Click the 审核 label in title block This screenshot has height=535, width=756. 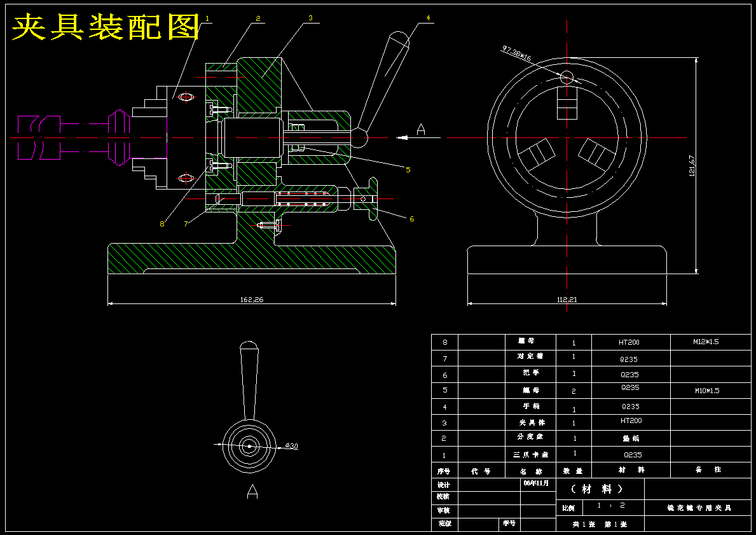444,510
